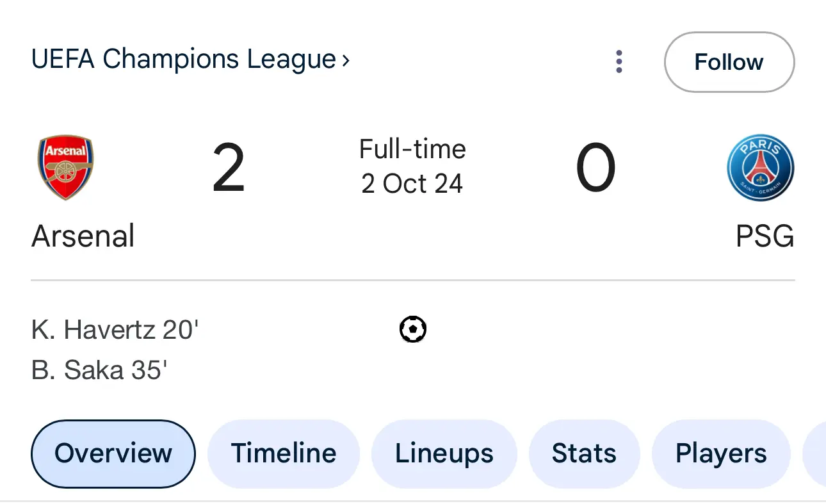The height and width of the screenshot is (504, 826).
Task: View the Stats tab
Action: pyautogui.click(x=584, y=453)
